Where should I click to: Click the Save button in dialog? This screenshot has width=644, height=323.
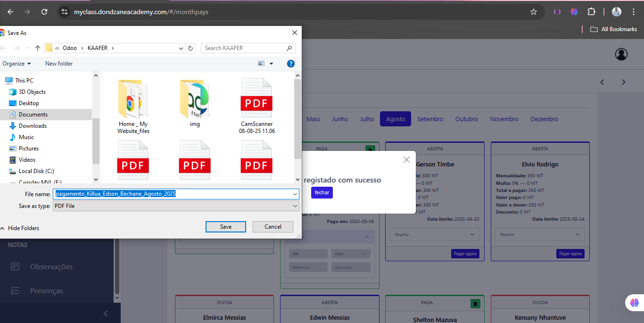pyautogui.click(x=225, y=227)
